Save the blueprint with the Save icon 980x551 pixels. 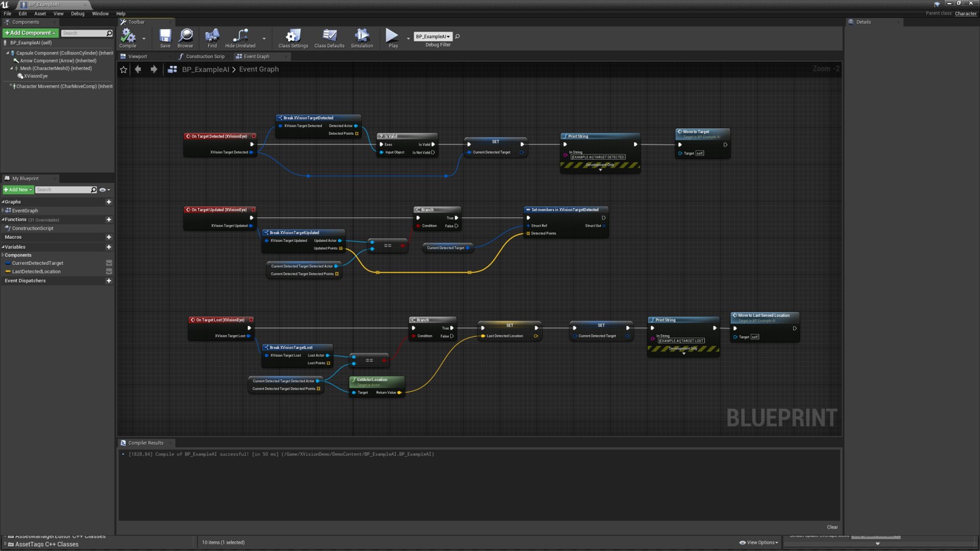(165, 37)
